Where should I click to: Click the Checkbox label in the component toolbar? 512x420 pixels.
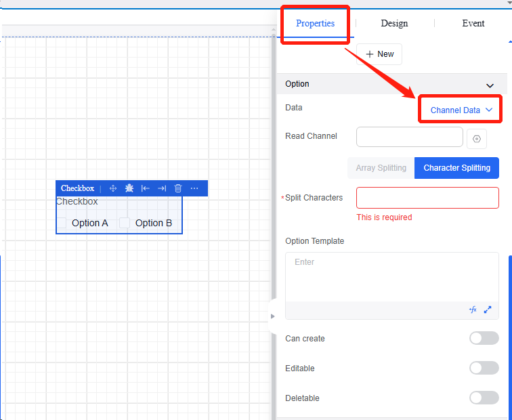77,188
